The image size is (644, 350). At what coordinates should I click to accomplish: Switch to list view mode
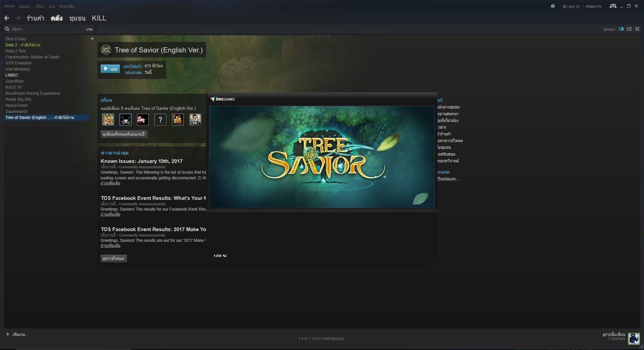click(629, 29)
